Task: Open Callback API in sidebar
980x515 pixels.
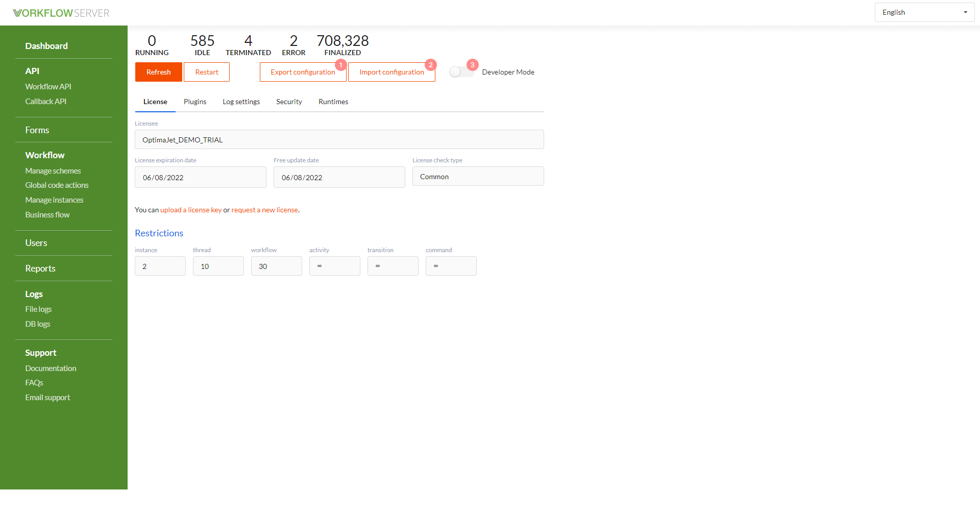Action: [46, 102]
